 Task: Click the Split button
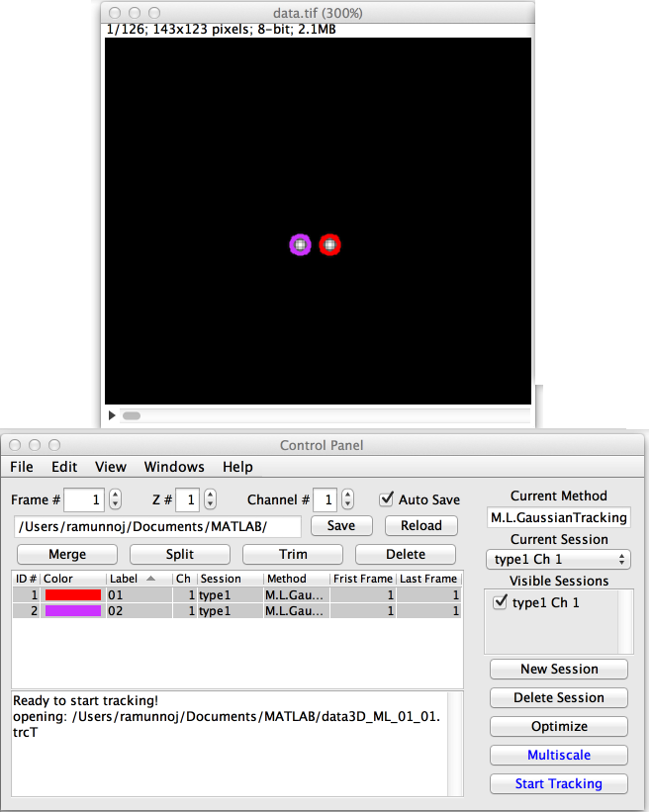[180, 554]
